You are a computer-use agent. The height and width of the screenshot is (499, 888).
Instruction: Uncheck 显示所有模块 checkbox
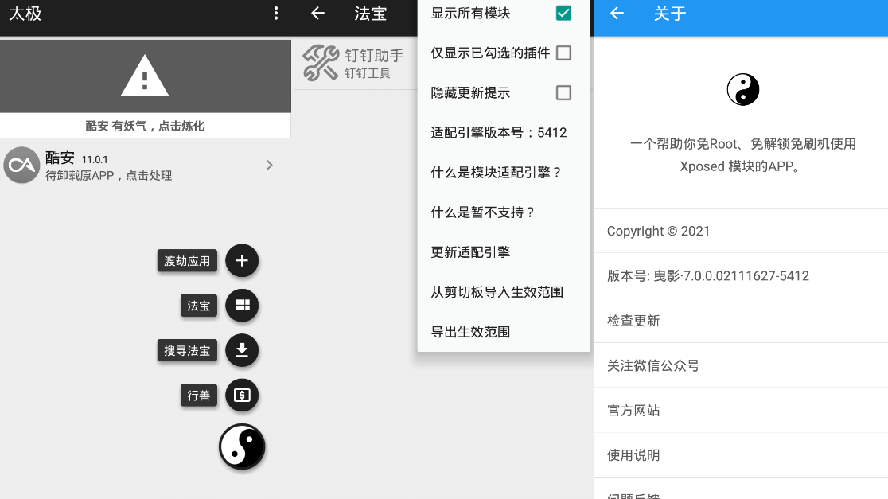pos(563,13)
